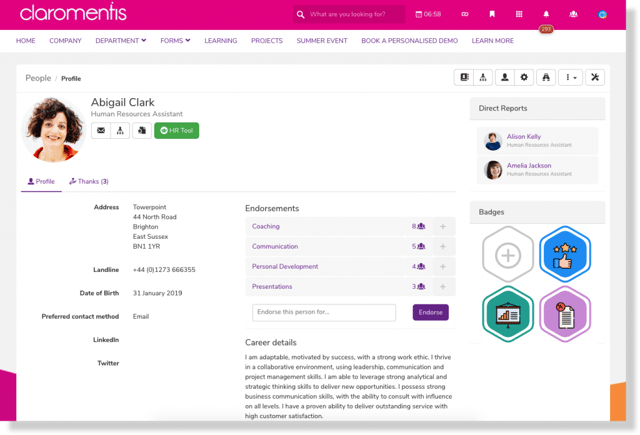Open Book a Personalised Demo menu item
The height and width of the screenshot is (435, 640).
pyautogui.click(x=409, y=41)
